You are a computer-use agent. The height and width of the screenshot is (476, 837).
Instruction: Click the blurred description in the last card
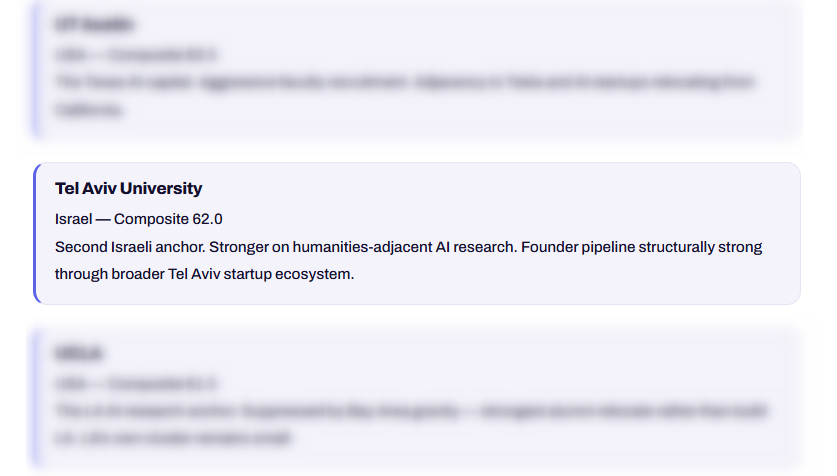(x=411, y=424)
